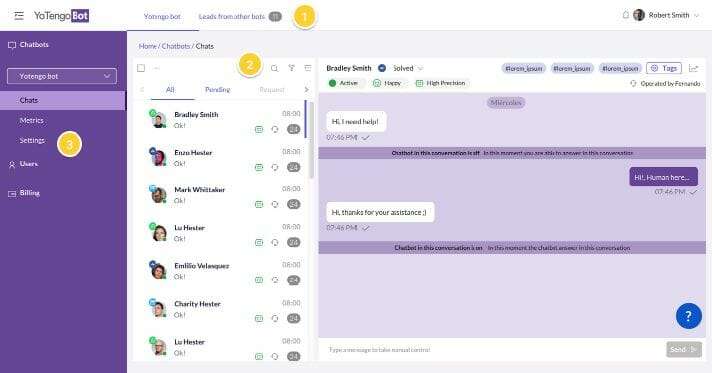The height and width of the screenshot is (373, 712).
Task: Open the Leads from other bots tab
Action: (232, 16)
